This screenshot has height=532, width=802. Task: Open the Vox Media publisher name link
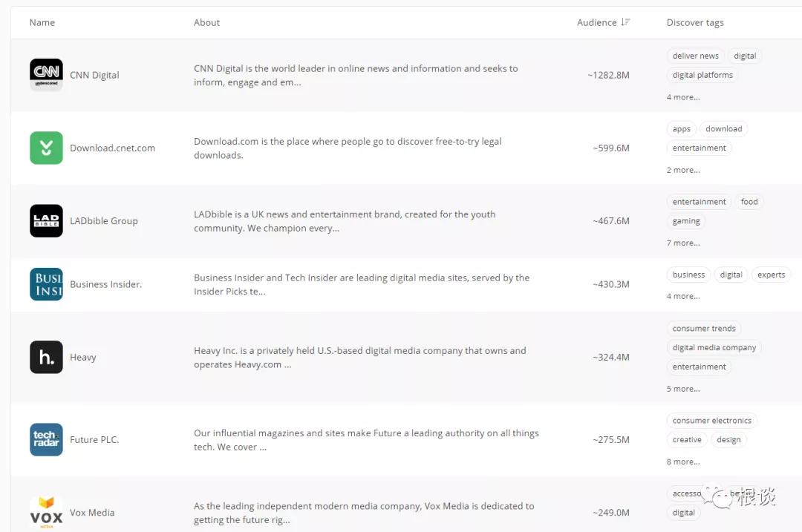point(92,512)
